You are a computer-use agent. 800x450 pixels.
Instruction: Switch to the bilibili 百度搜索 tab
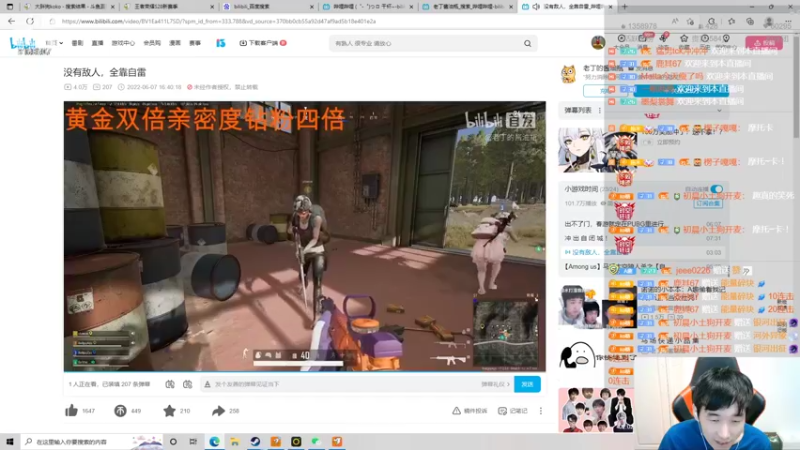[x=269, y=7]
